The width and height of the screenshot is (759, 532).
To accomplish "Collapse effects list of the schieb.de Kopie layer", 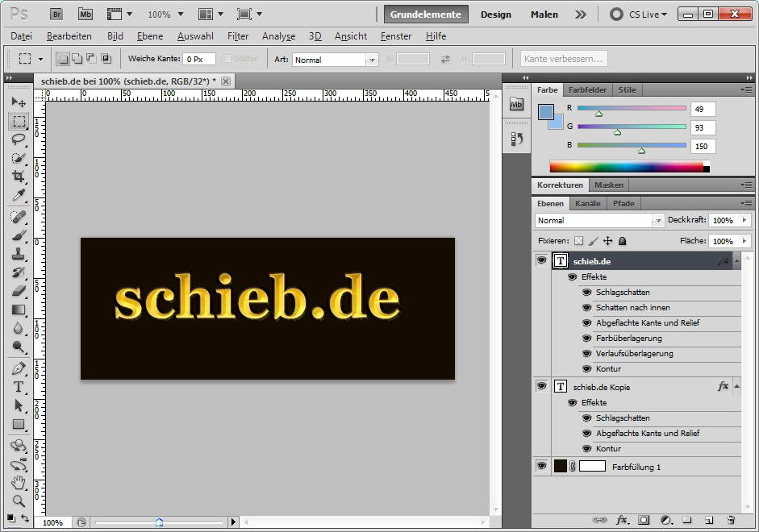I will [736, 386].
